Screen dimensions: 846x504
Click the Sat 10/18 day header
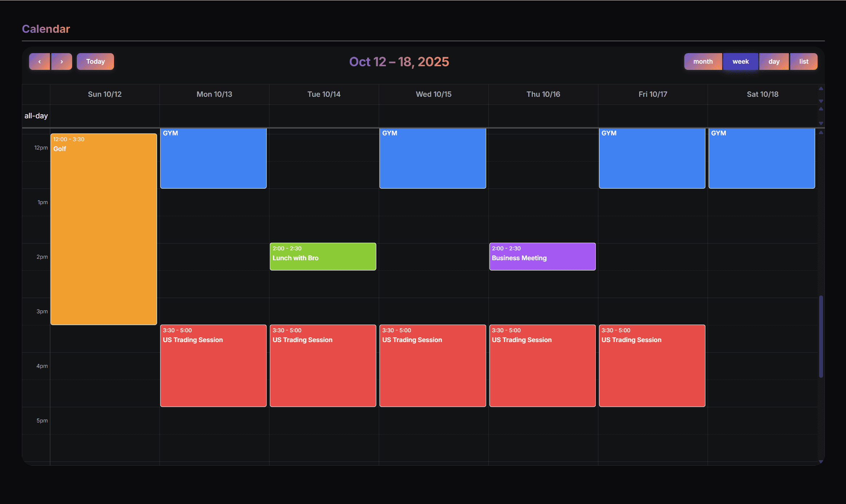762,94
